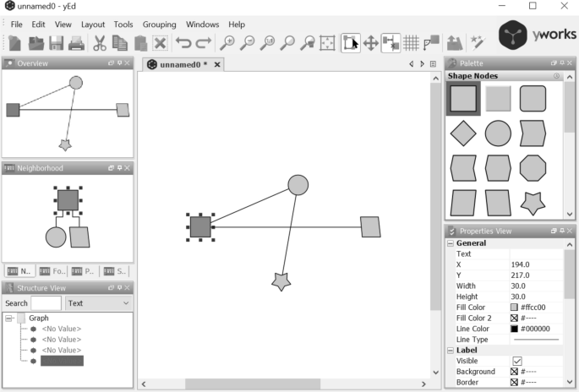Click the Redo arrow icon
The image size is (579, 392).
(203, 43)
